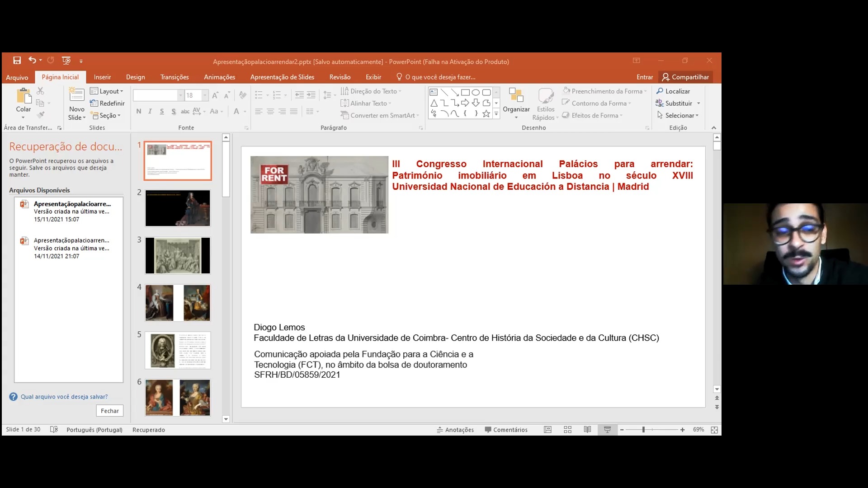Click the Save icon in quick access toolbar
The width and height of the screenshot is (868, 488).
(17, 61)
